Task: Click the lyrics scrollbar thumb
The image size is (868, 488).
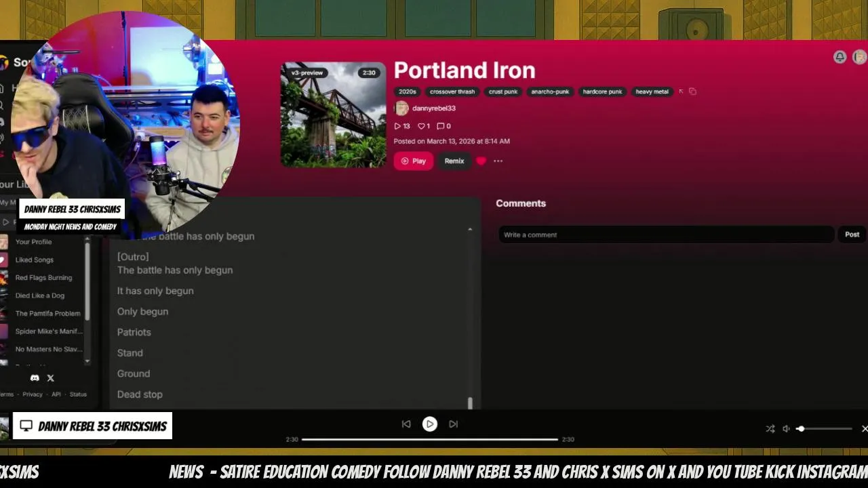Action: point(470,403)
